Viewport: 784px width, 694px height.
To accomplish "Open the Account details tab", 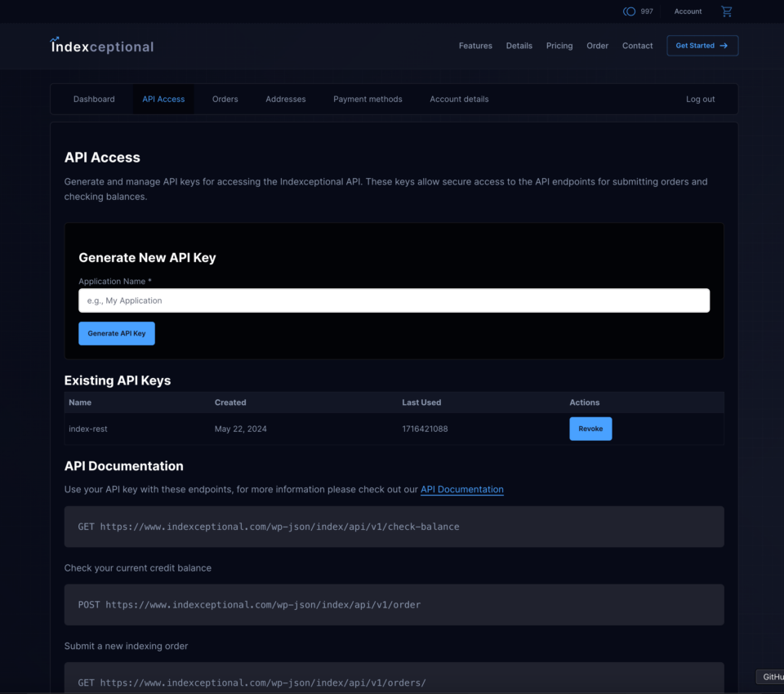I will point(459,99).
